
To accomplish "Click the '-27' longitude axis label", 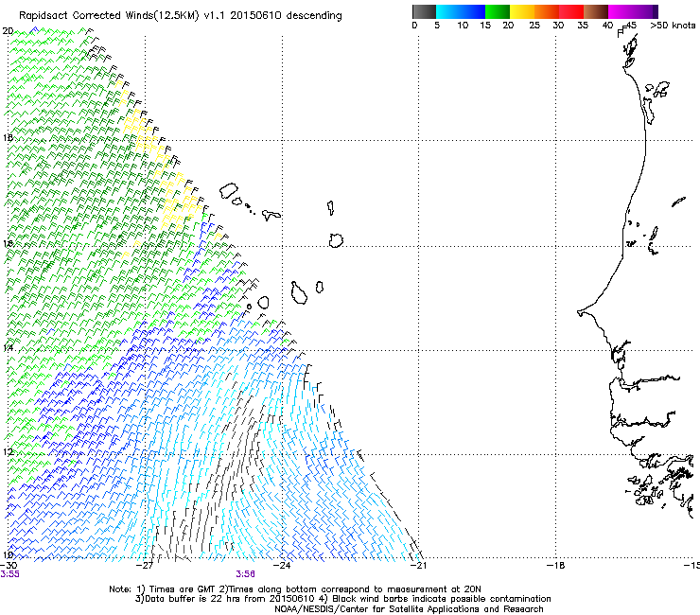I will coord(145,565).
